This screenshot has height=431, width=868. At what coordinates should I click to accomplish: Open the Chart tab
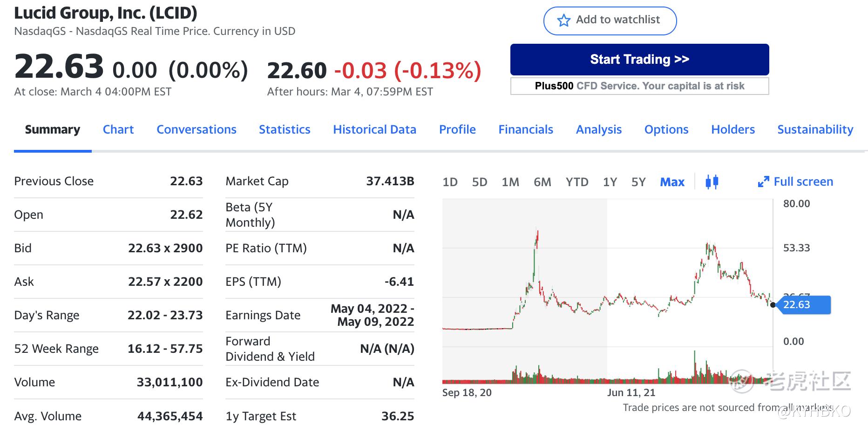[x=118, y=129]
